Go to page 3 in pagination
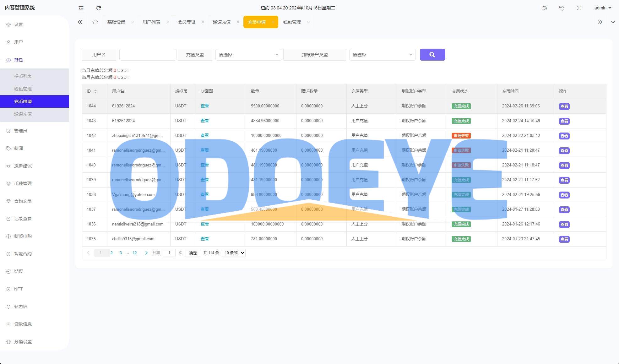Image resolution: width=619 pixels, height=364 pixels. (x=121, y=253)
